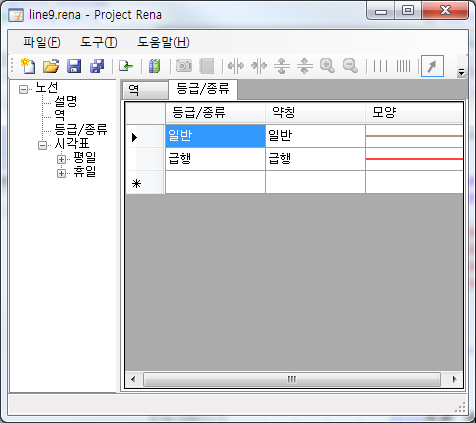Click the brown line style cell for 일반
Screen dimensions: 476x423
point(414,136)
